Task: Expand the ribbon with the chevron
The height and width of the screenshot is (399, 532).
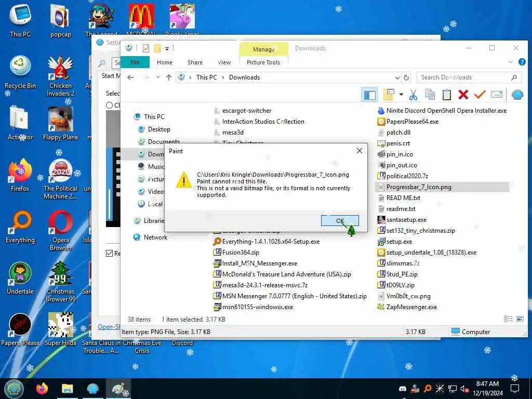Action: [511, 62]
